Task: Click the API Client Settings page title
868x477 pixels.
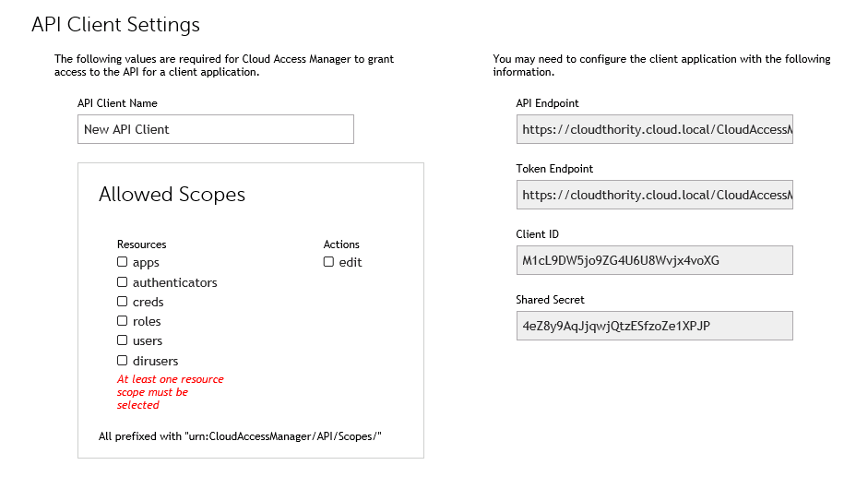Action: pos(115,25)
